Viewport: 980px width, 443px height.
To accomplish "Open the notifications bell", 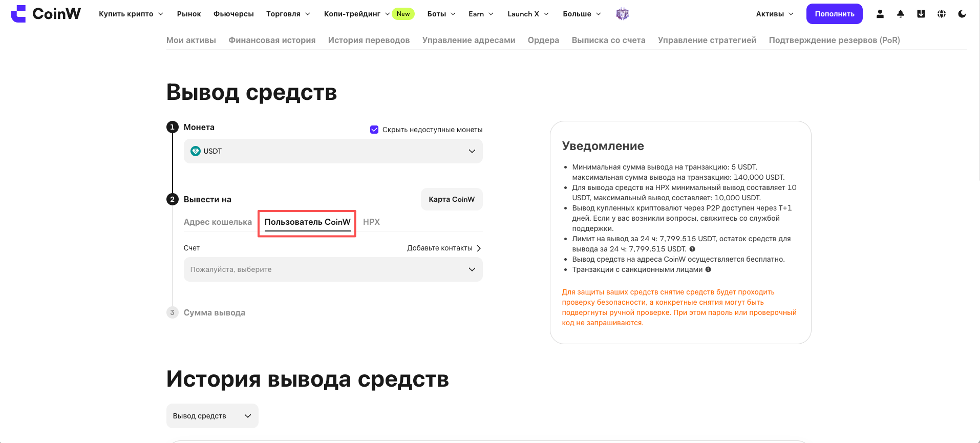I will coord(900,14).
